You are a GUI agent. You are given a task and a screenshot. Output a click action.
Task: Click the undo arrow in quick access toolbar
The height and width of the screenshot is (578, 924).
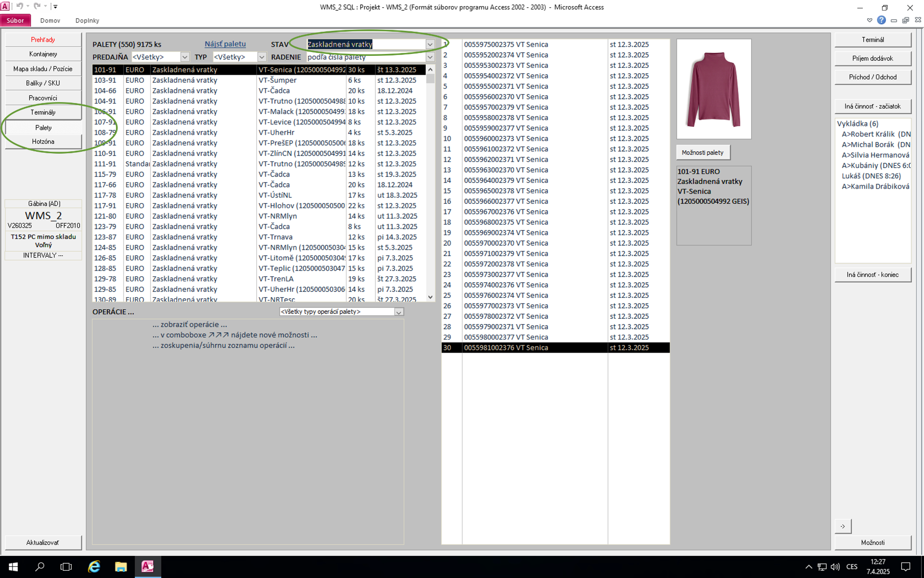(20, 6)
